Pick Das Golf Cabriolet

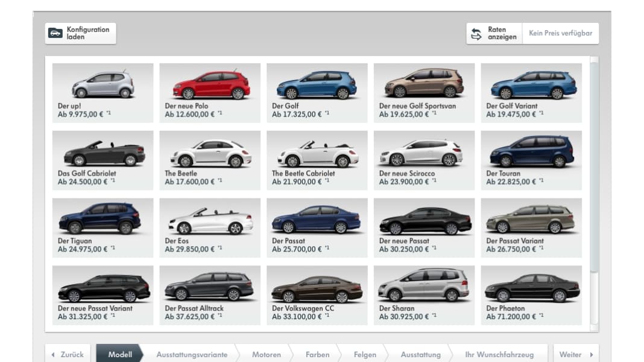103,160
